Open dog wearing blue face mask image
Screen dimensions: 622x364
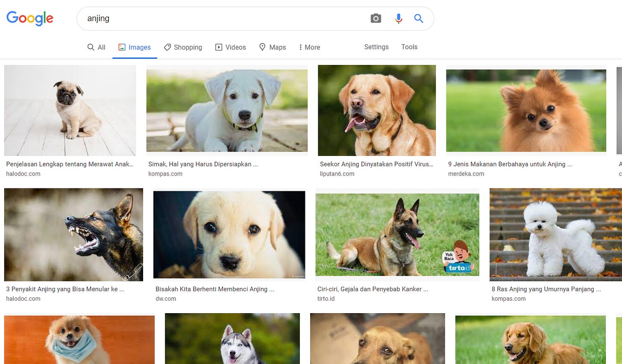[x=79, y=340]
